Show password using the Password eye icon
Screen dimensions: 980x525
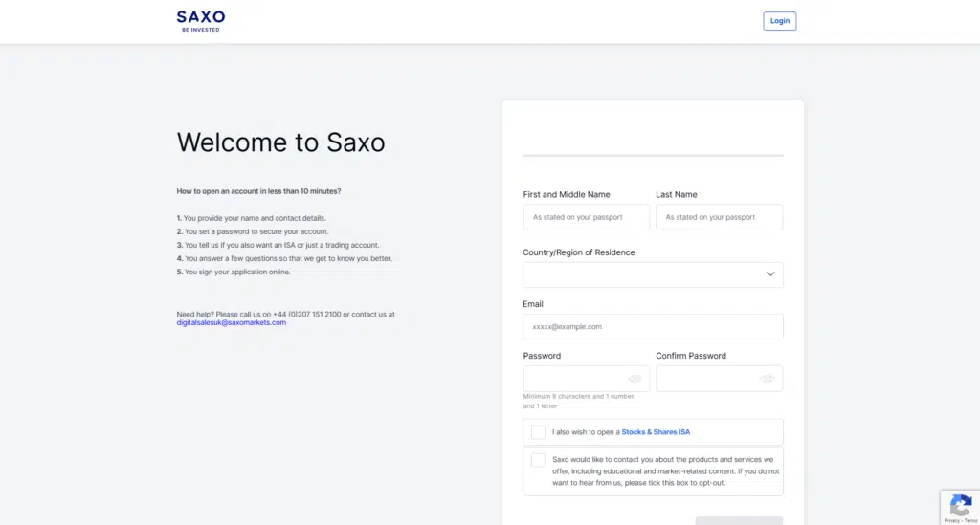pyautogui.click(x=635, y=379)
